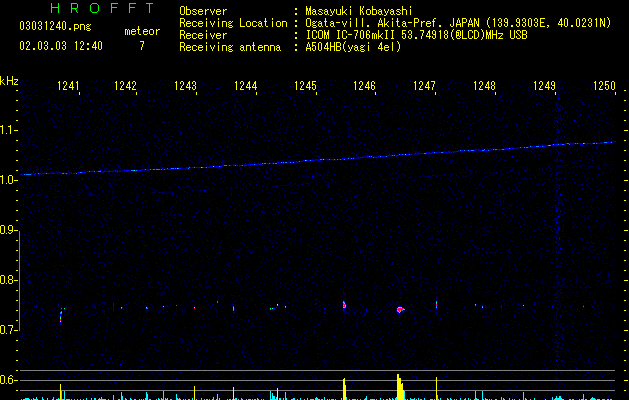This screenshot has height=400, width=629.
Task: Click the kHz axis unit label
Action: [x=9, y=81]
